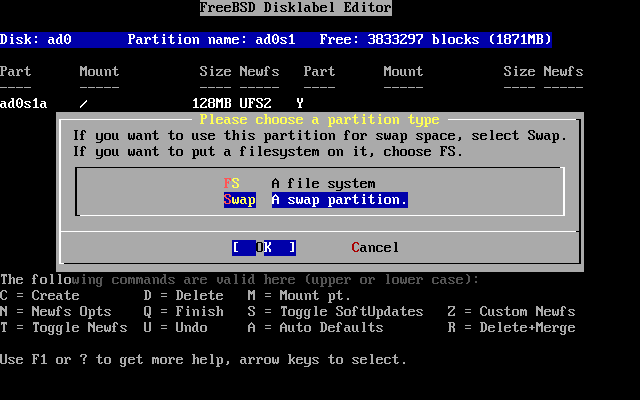The width and height of the screenshot is (640, 400).
Task: Click the 'Please choose a partition type' title
Action: pyautogui.click(x=320, y=120)
